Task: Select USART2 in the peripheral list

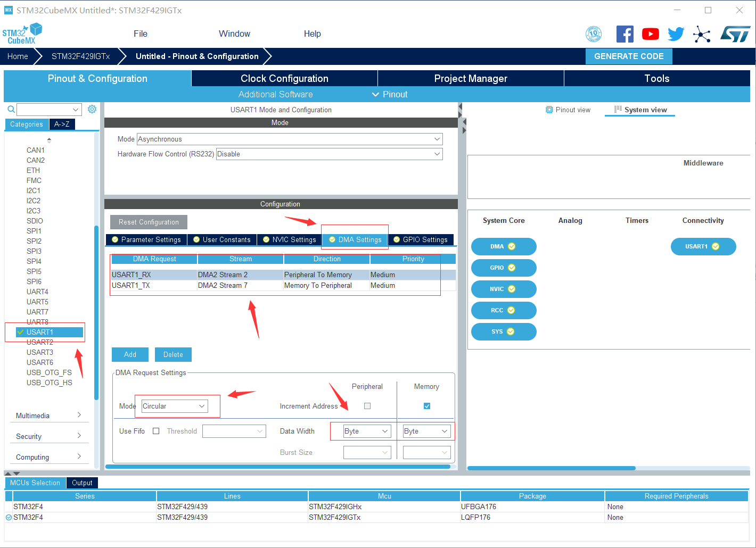Action: (x=40, y=342)
